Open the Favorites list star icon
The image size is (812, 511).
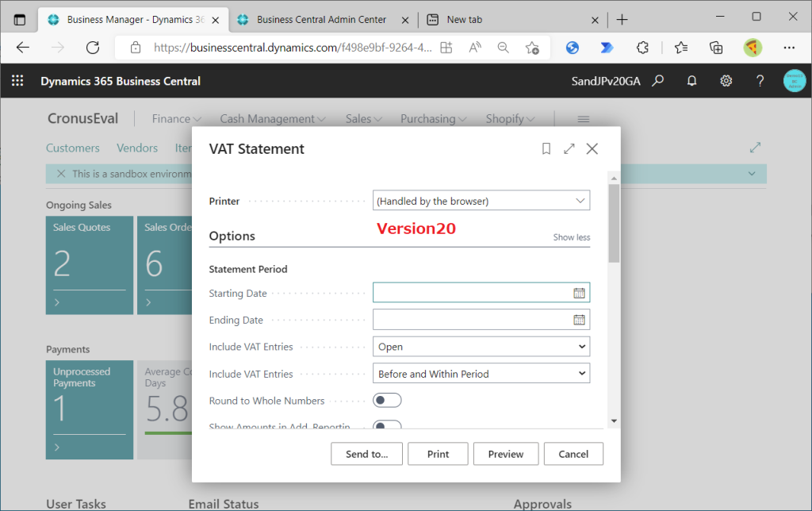click(x=681, y=48)
